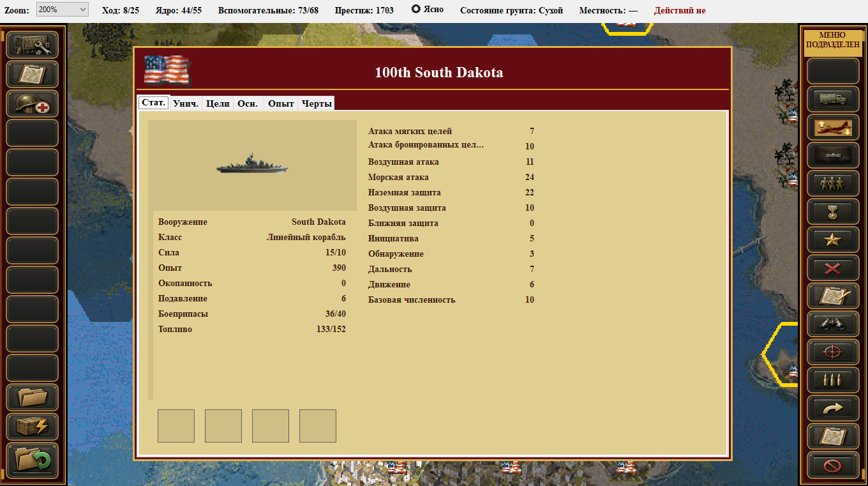Click the Боеприпасы 36/40 row
This screenshot has height=486, width=868.
click(252, 314)
